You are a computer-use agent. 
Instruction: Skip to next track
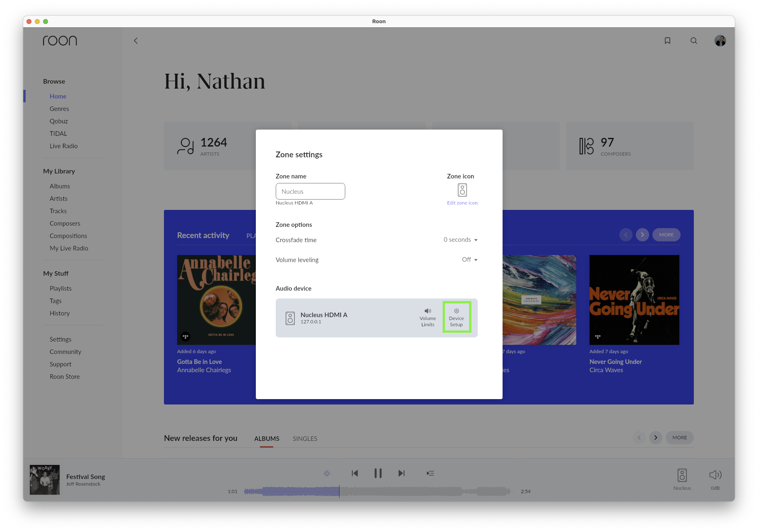point(401,473)
